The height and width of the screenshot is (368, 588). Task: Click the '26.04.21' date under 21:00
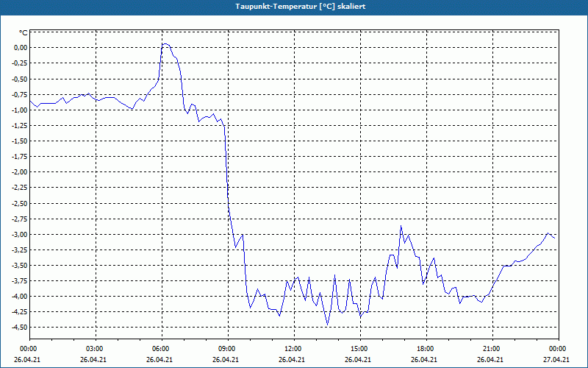click(x=490, y=360)
